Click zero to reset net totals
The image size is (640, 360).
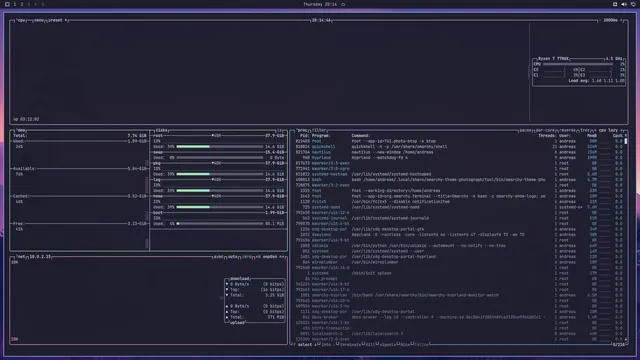pos(247,257)
